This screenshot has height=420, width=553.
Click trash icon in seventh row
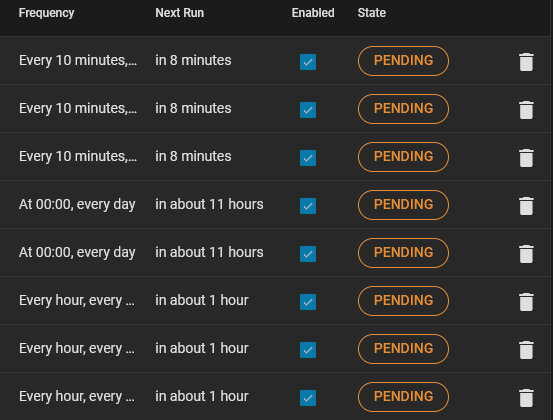point(526,350)
